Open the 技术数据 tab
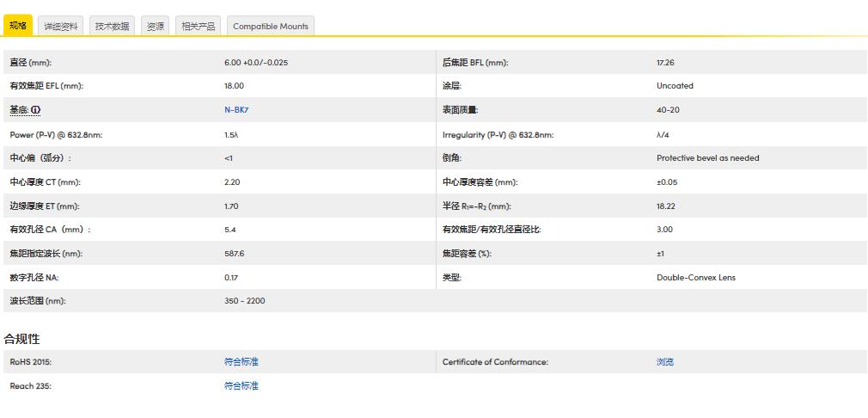 coord(113,27)
